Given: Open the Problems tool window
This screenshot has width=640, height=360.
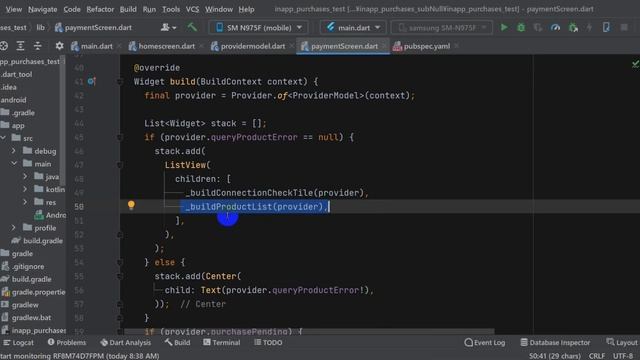Looking at the screenshot, I should pyautogui.click(x=67, y=342).
